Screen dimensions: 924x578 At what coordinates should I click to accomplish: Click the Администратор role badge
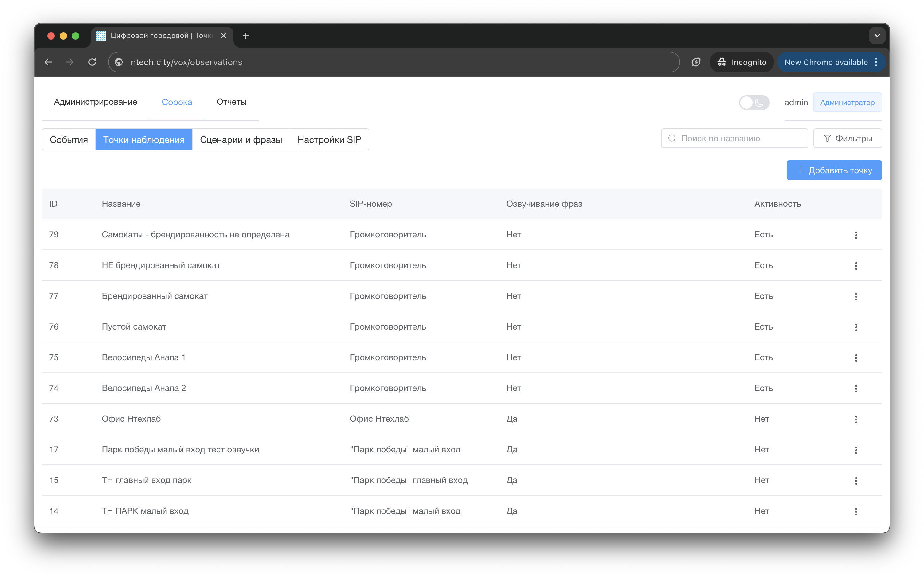[x=847, y=103]
